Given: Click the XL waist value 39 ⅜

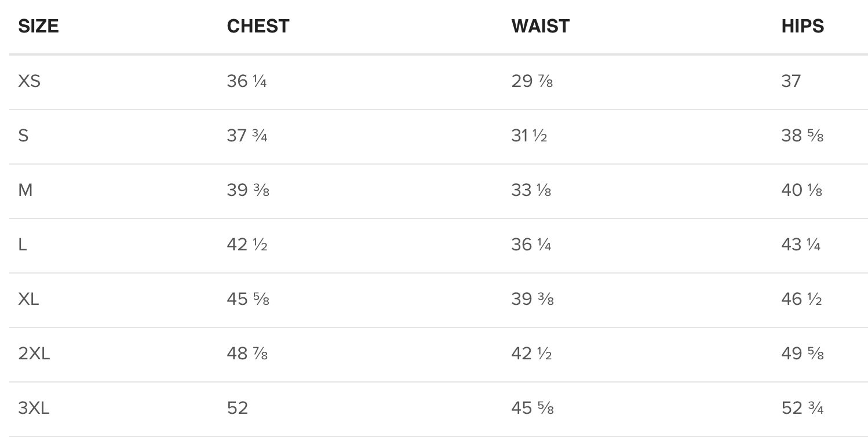Looking at the screenshot, I should click(x=533, y=299).
